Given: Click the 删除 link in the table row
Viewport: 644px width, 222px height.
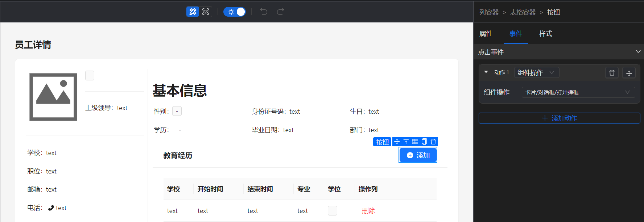Looking at the screenshot, I should click(x=368, y=211).
